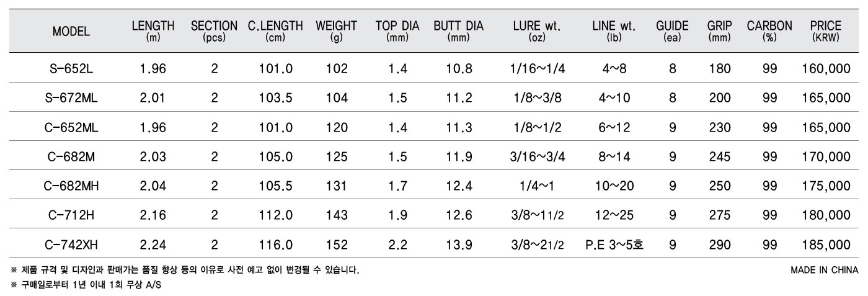Select the 13.9 butt diameter value
This screenshot has height=296, width=868.
click(459, 244)
